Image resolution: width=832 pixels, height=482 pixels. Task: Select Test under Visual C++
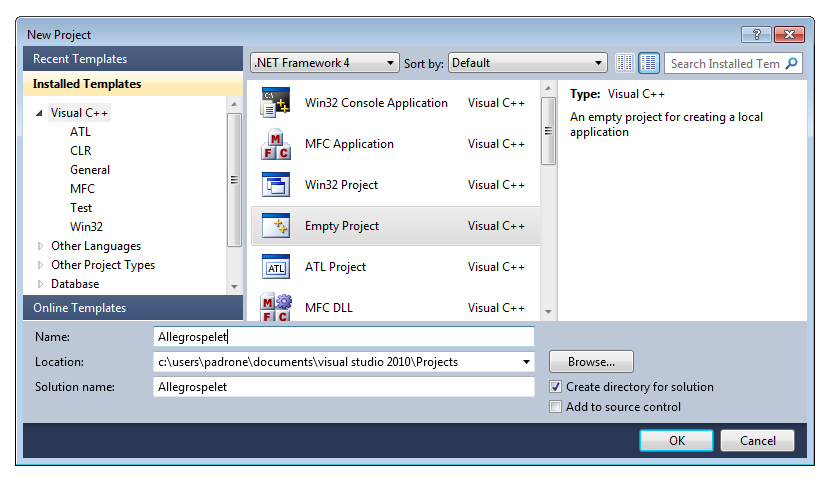(x=81, y=208)
